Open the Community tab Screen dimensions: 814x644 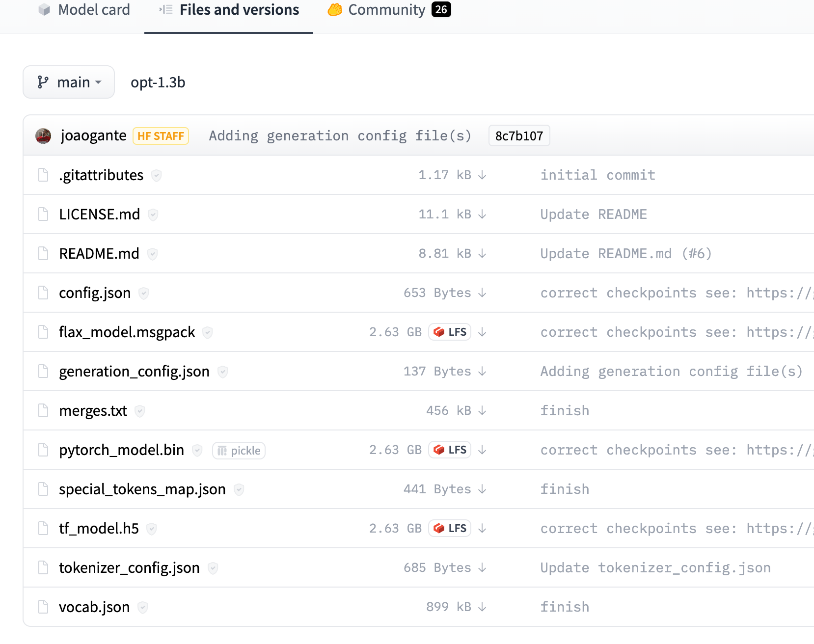pyautogui.click(x=386, y=10)
